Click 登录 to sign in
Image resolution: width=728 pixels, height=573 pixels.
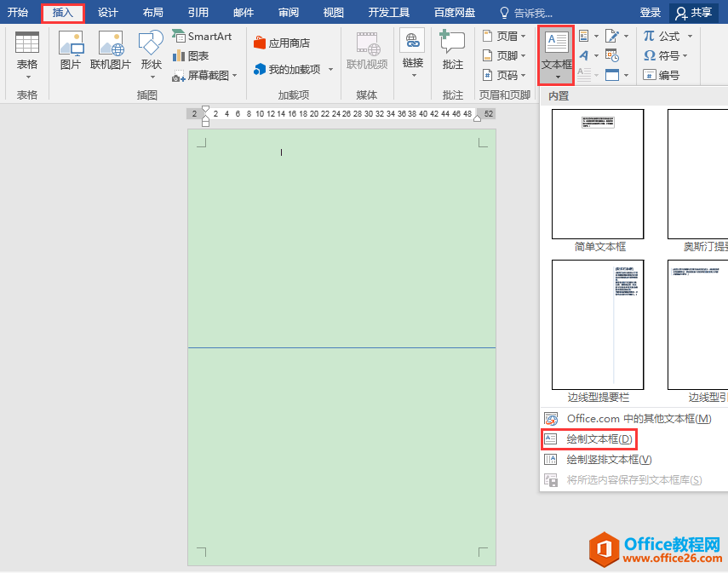coord(650,13)
